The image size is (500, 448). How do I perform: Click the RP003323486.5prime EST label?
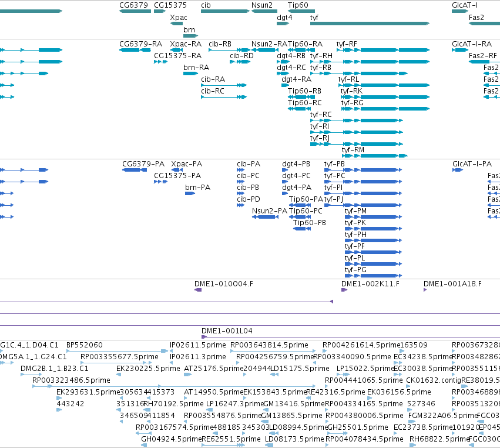72,380
